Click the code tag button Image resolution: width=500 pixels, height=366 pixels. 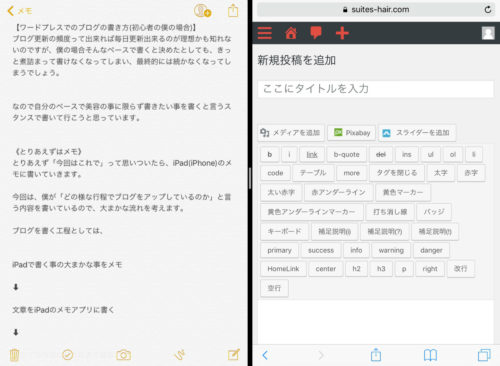point(275,173)
